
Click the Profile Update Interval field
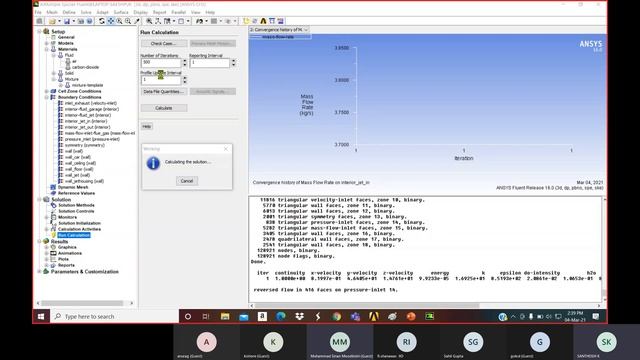click(x=161, y=80)
